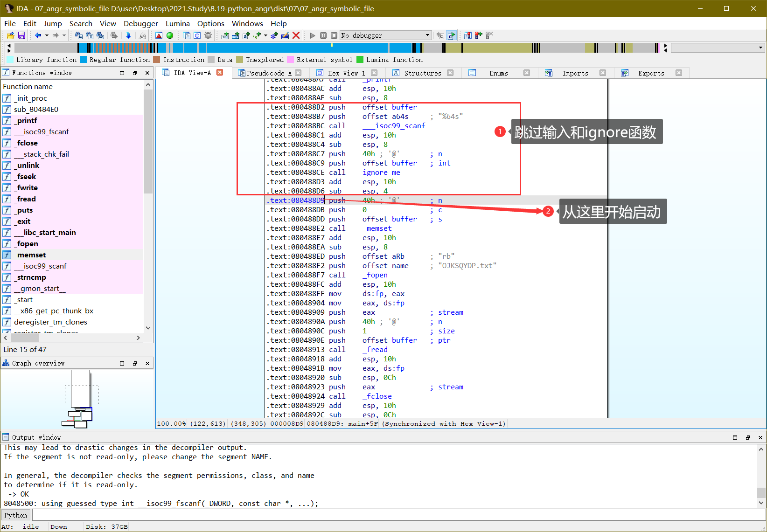767x532 pixels.
Task: Start process with the play button
Action: click(313, 35)
